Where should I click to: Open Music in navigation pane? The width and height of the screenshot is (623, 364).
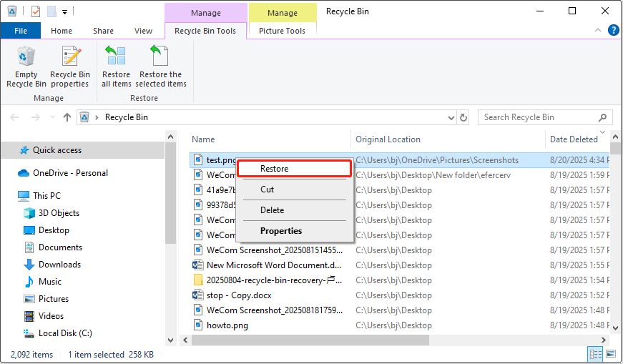coord(49,281)
